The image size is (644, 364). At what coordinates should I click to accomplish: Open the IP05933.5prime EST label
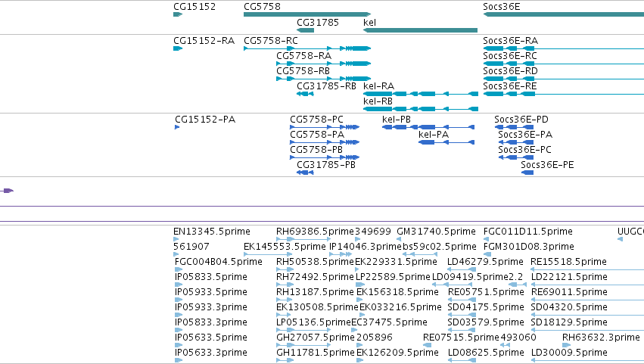(211, 293)
